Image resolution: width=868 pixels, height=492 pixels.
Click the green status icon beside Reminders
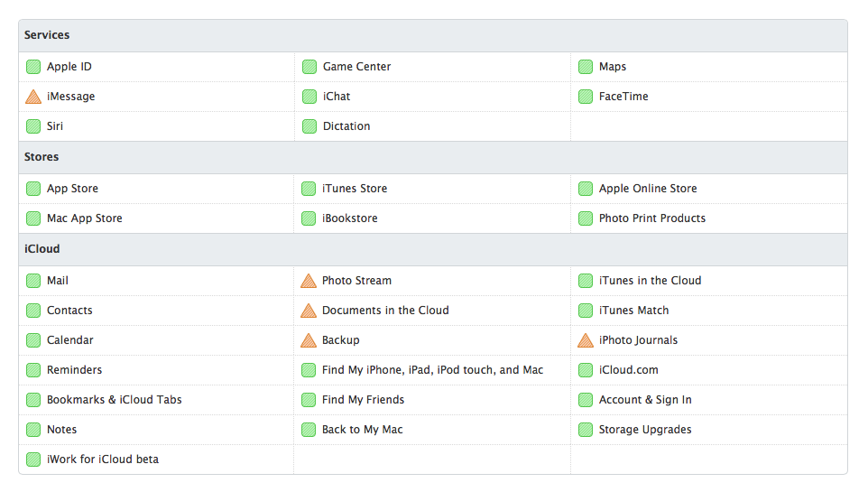33,370
